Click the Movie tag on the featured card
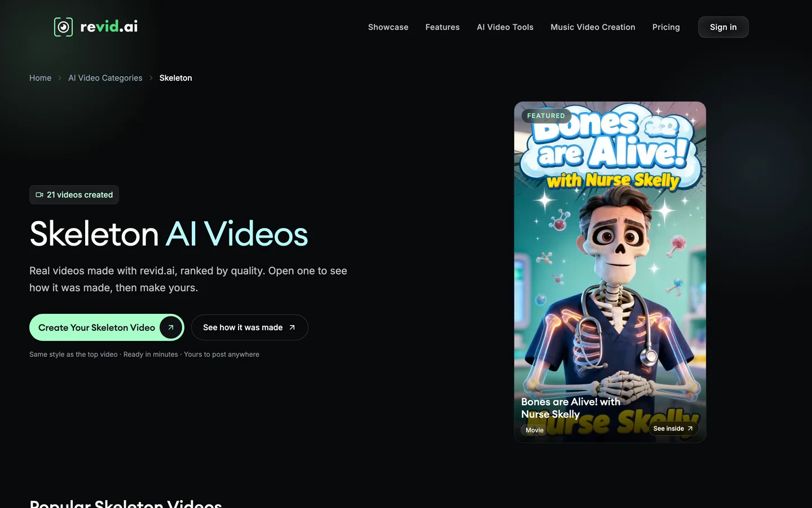Image resolution: width=812 pixels, height=508 pixels. (535, 430)
